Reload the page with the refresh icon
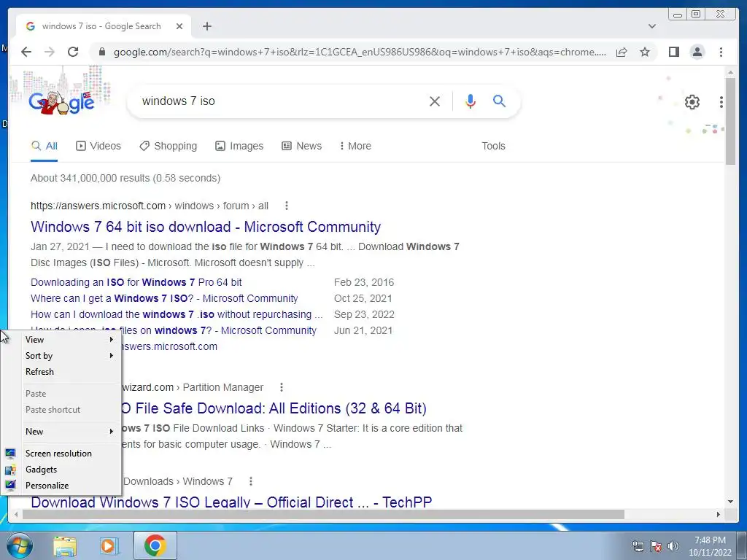 pos(73,52)
